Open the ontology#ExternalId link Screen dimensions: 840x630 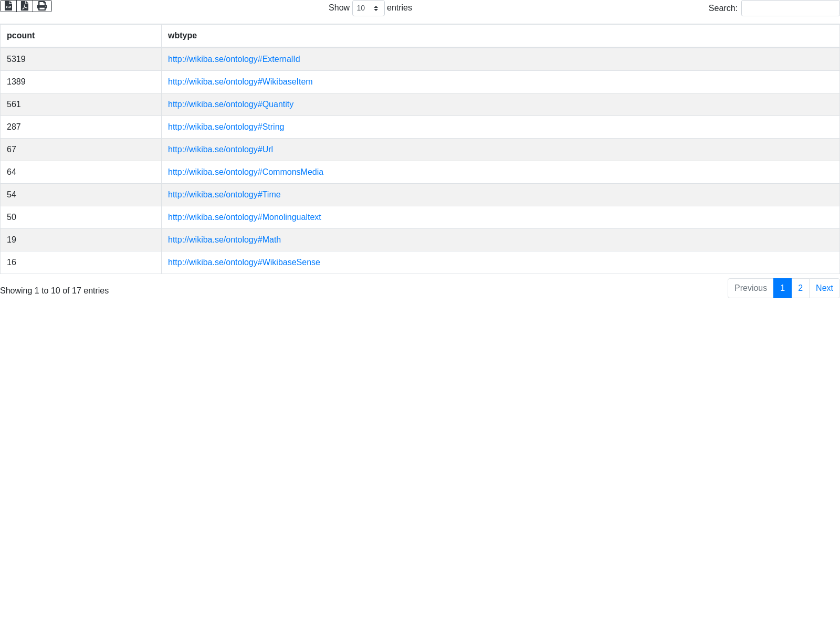234,59
